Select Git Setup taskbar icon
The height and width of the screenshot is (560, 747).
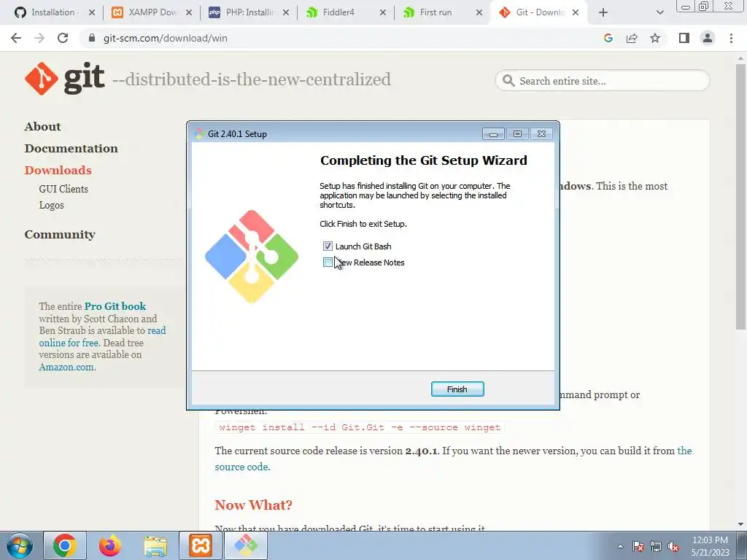pos(245,545)
